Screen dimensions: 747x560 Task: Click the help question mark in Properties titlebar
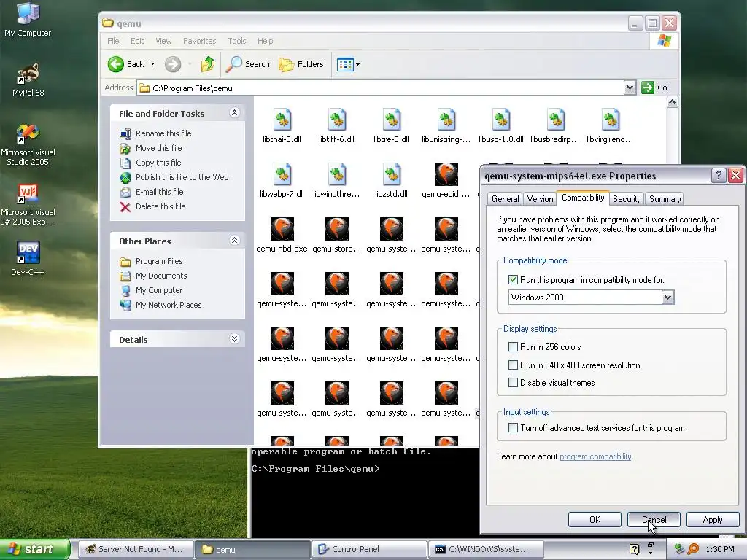coord(719,175)
